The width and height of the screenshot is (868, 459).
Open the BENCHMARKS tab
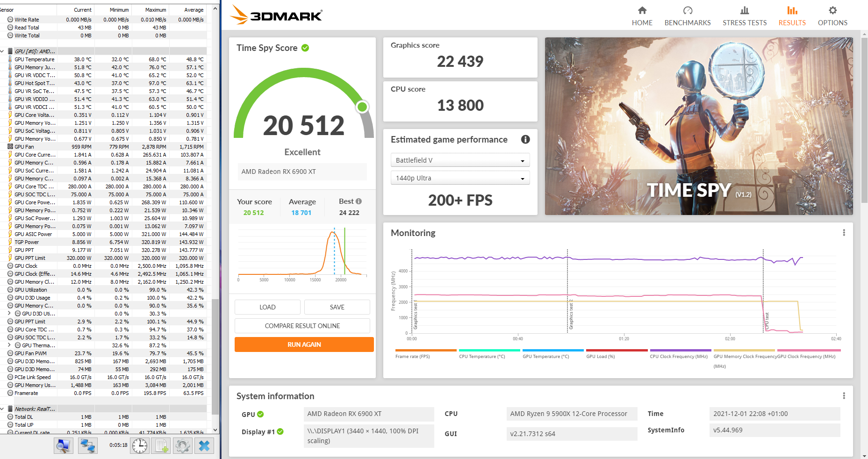688,16
